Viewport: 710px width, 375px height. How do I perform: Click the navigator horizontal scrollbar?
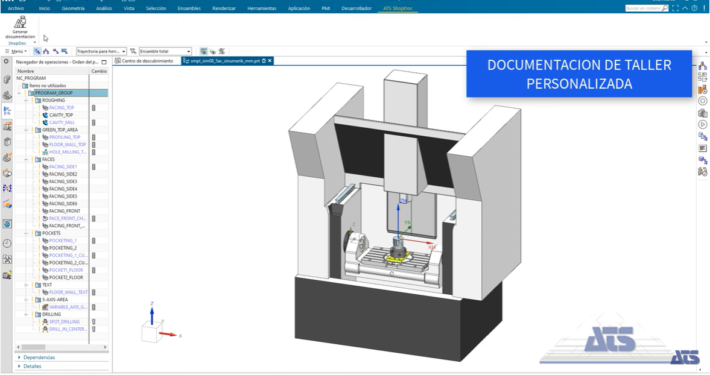(61, 347)
